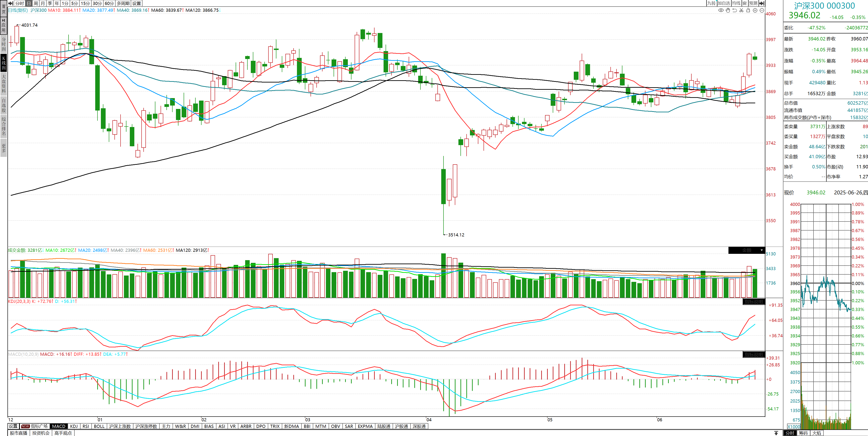
Task: Switch to the 火焰 tab
Action: [816, 433]
